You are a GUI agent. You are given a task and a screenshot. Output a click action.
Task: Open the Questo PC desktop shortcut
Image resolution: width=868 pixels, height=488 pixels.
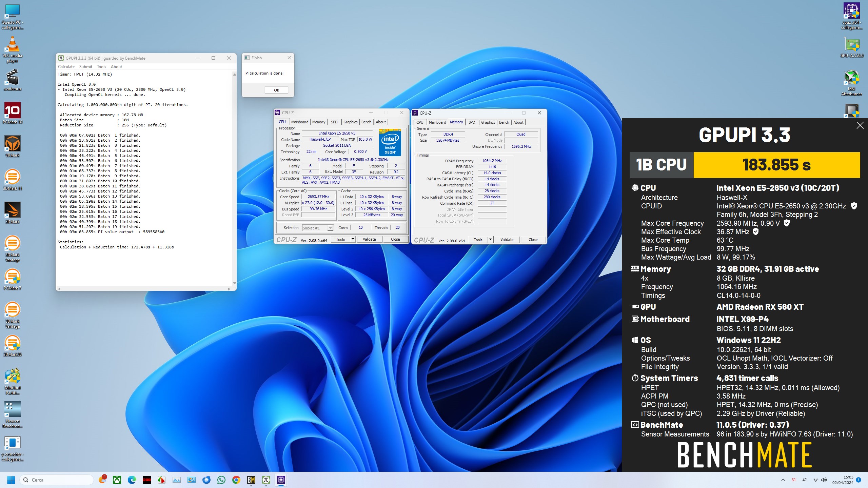13,17
